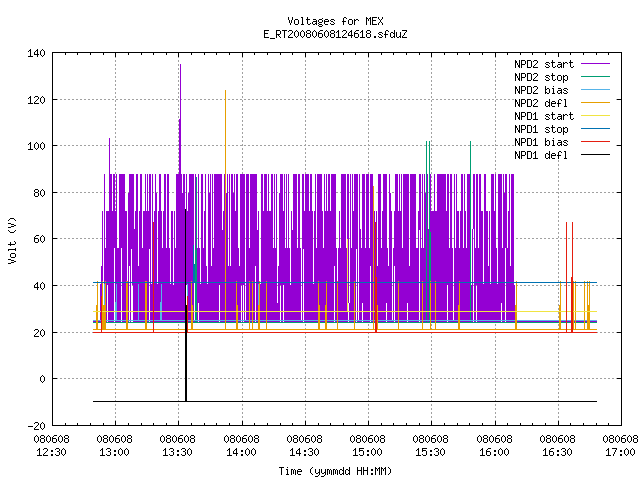
Task: Click the 'NPD2 defl' legend label
Action: [x=541, y=103]
